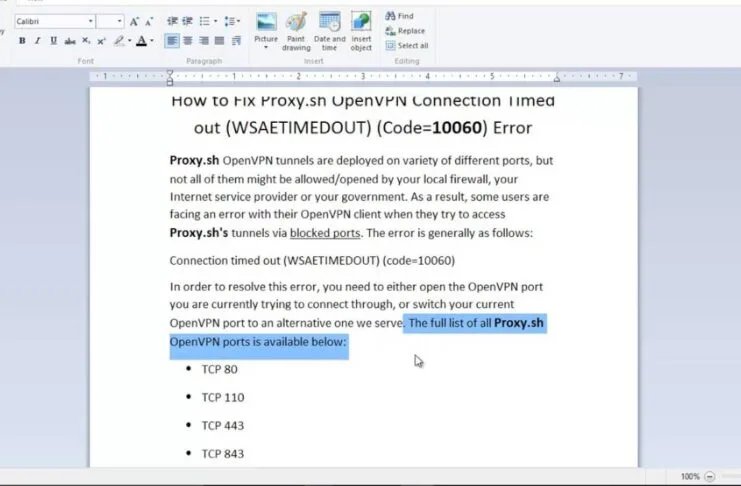
Task: Apply the text highlight color pen
Action: [119, 41]
